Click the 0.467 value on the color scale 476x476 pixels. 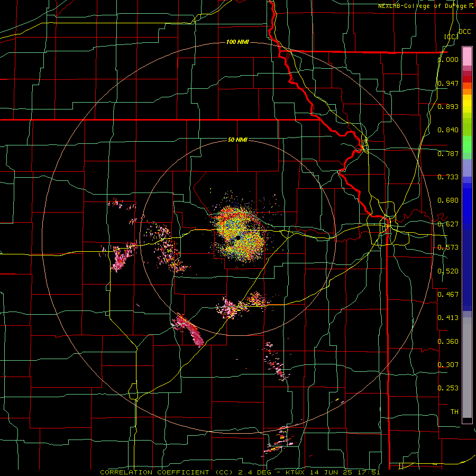click(448, 295)
